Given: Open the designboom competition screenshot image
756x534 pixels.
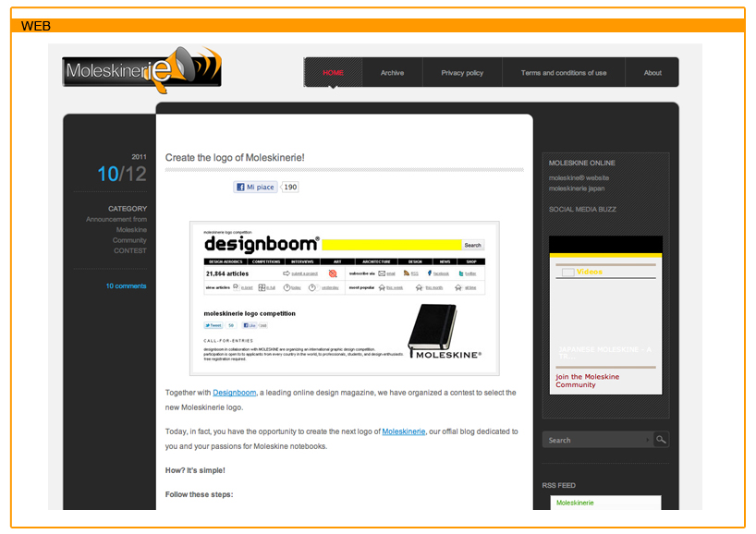Looking at the screenshot, I should coord(344,297).
